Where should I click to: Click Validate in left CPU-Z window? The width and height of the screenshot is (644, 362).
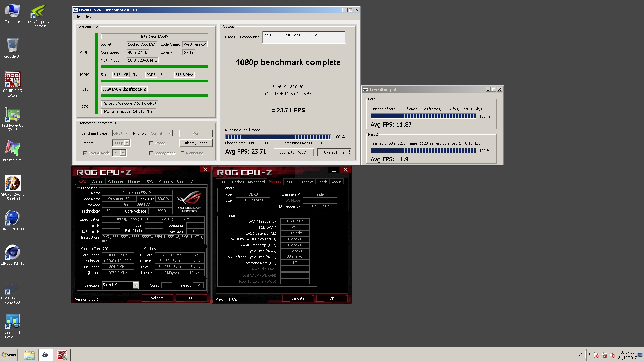pos(157,298)
